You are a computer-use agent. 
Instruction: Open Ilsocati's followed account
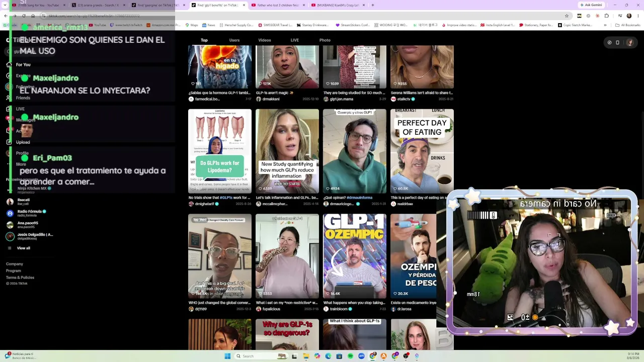coord(23,201)
